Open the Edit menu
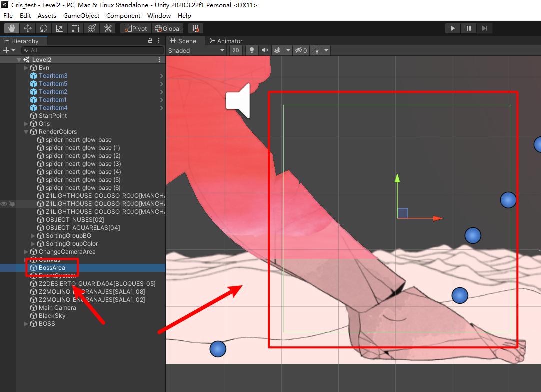Screen dimensions: 541x392 coord(25,16)
